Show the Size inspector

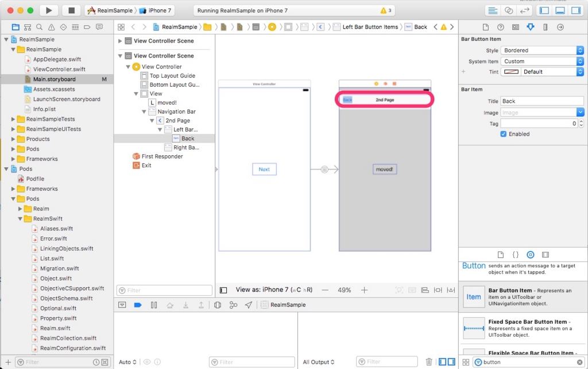click(x=546, y=27)
